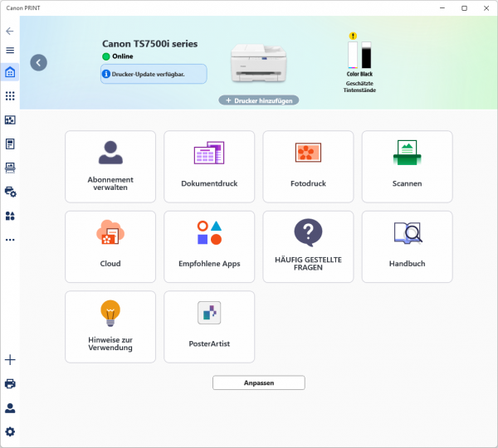Open the Scannen tile
The image size is (498, 448).
point(407,167)
